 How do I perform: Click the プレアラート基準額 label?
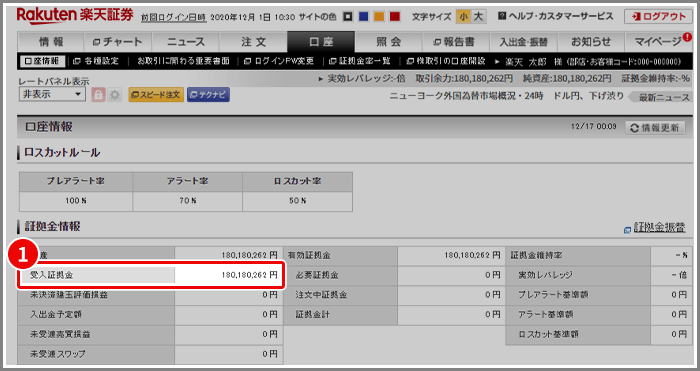click(553, 295)
